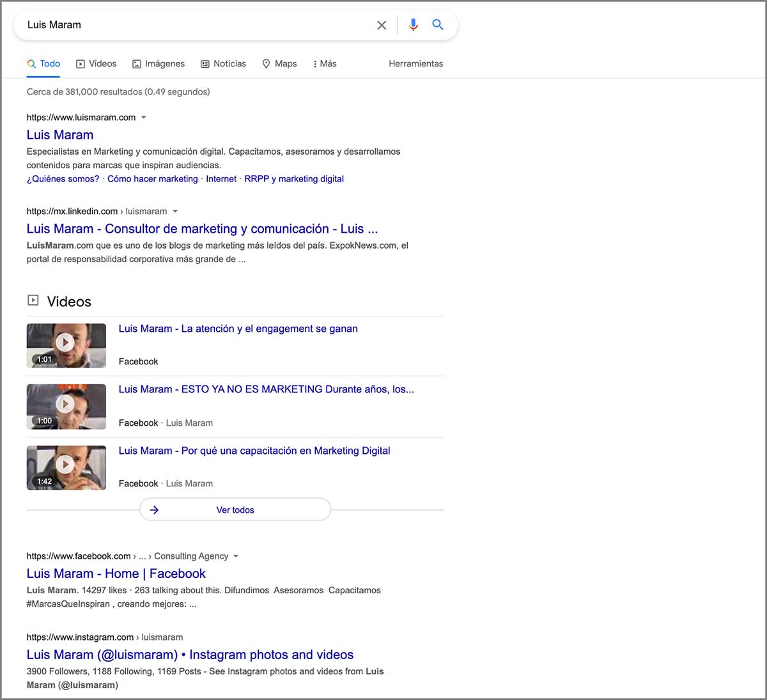Open Luis Maram Instagram result link

(190, 655)
